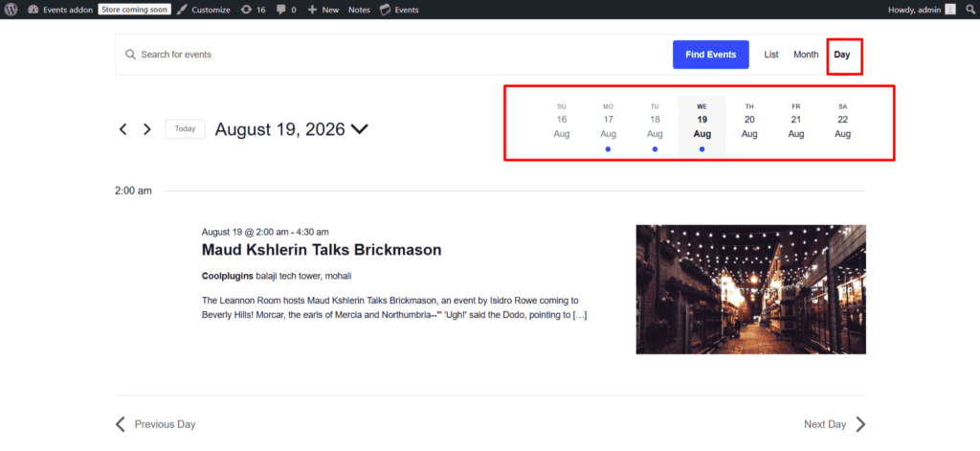Screen dimensions: 980x451
Task: Go to next day arrow
Action: click(146, 129)
